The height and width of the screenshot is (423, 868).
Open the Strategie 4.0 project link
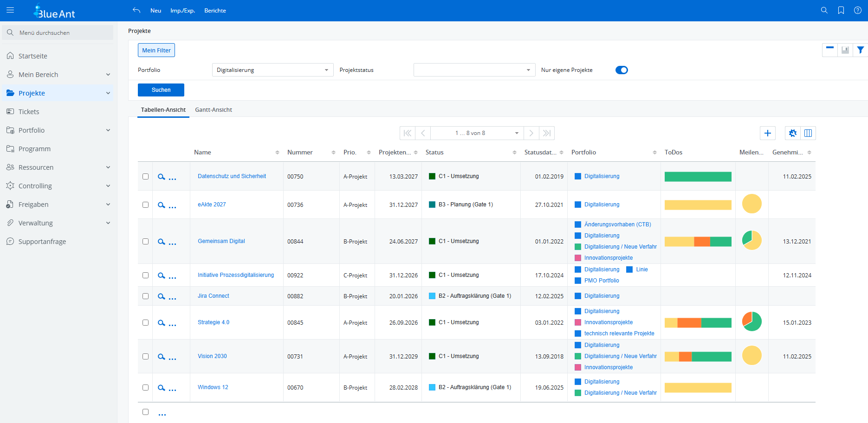pos(214,322)
